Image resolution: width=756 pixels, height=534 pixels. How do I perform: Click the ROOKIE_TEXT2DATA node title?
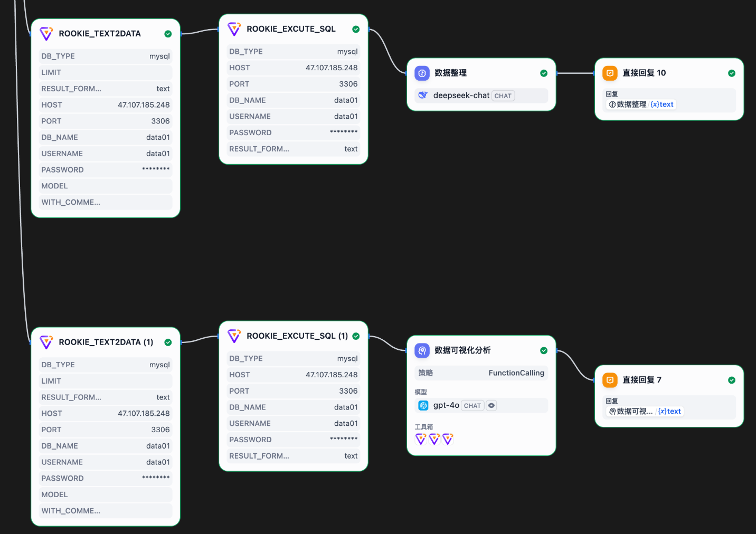point(100,34)
